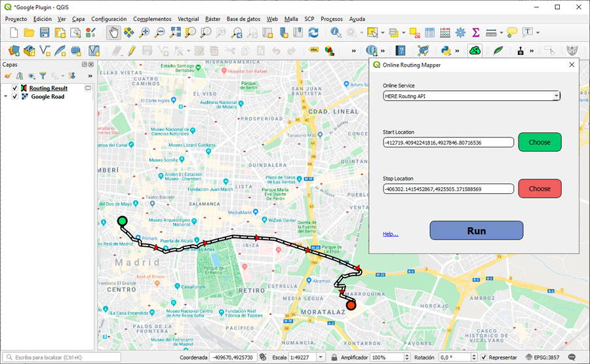Open the Select by value icon dropdown arrow
Viewport: 590px width, 364px height.
pyautogui.click(x=404, y=33)
